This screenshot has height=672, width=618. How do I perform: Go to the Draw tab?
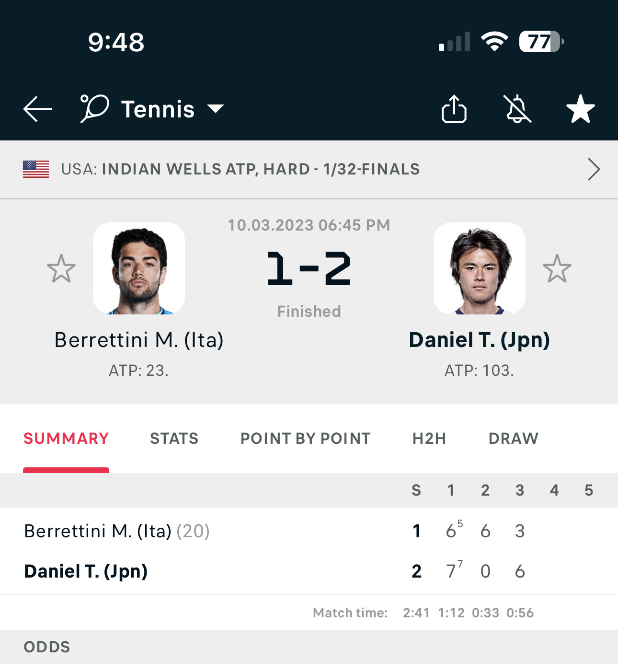(513, 439)
